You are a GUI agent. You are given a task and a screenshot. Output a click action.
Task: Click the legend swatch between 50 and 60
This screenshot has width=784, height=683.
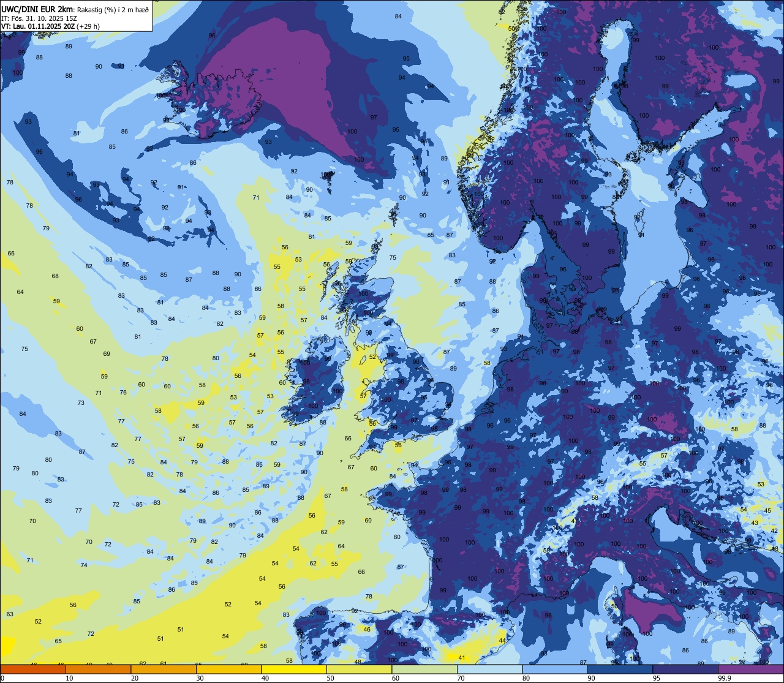(x=359, y=670)
